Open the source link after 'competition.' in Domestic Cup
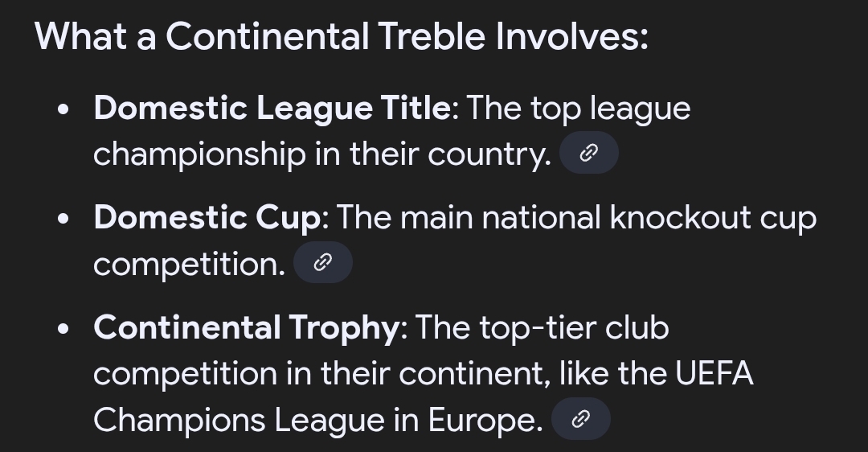The height and width of the screenshot is (452, 868). (323, 262)
